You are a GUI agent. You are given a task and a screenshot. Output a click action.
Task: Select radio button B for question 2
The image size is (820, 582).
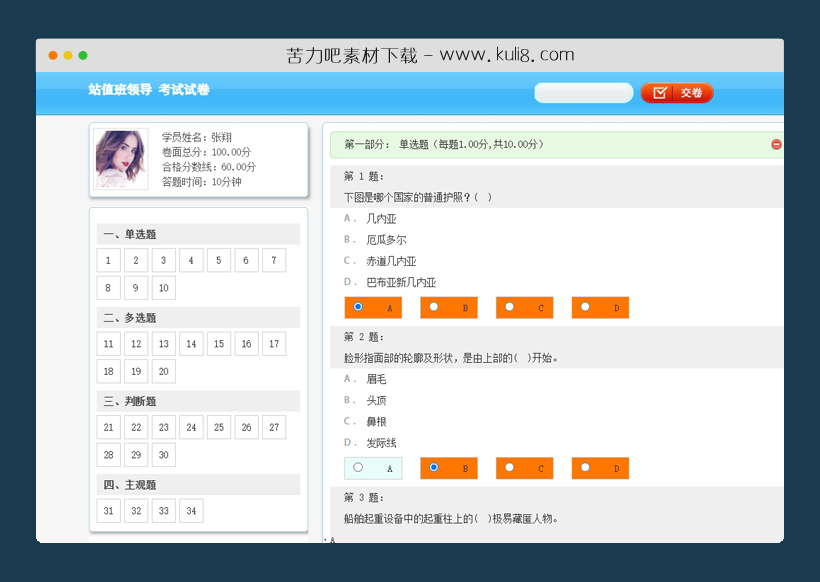tap(433, 468)
